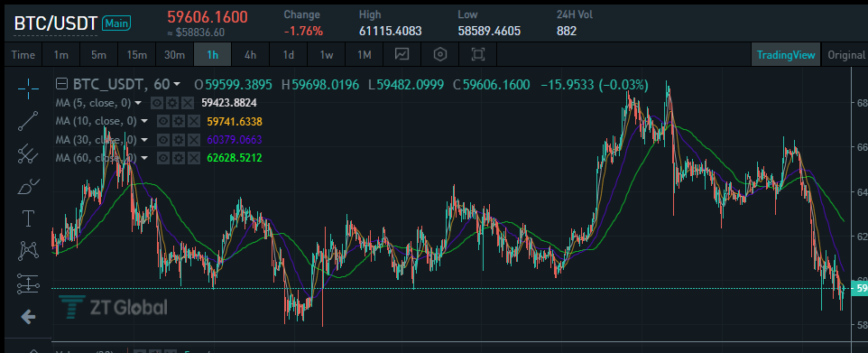Remove the MA (5, close, 0) indicator
This screenshot has width=868, height=353.
click(188, 103)
